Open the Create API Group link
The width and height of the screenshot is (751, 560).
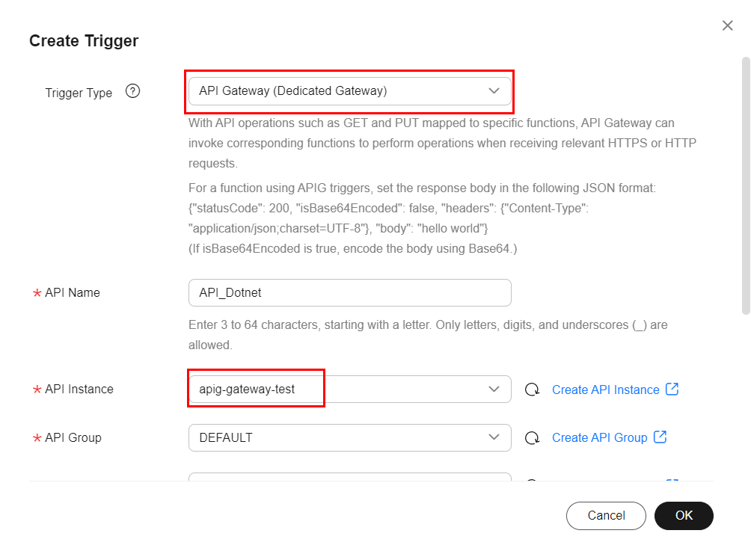point(599,437)
